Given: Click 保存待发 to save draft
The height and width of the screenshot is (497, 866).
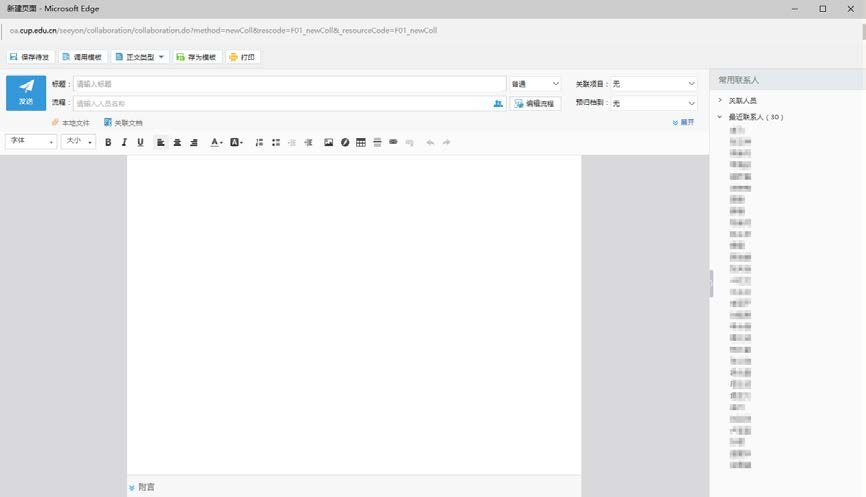Looking at the screenshot, I should (x=29, y=57).
